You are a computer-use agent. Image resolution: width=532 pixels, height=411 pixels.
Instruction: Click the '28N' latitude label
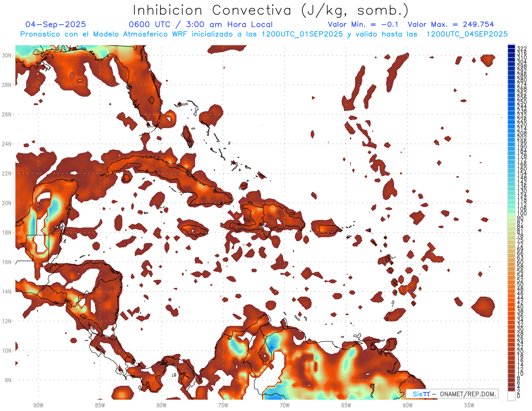[x=7, y=85]
